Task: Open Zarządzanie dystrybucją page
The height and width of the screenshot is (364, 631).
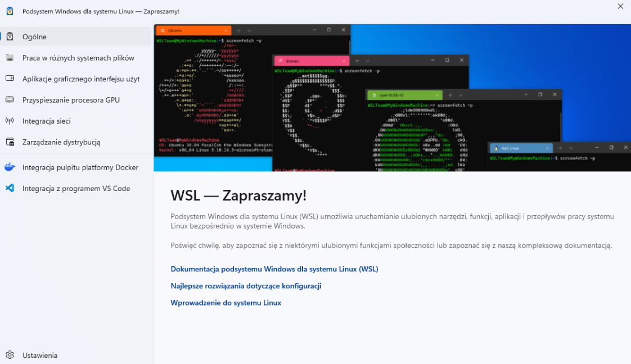Action: 76,142
